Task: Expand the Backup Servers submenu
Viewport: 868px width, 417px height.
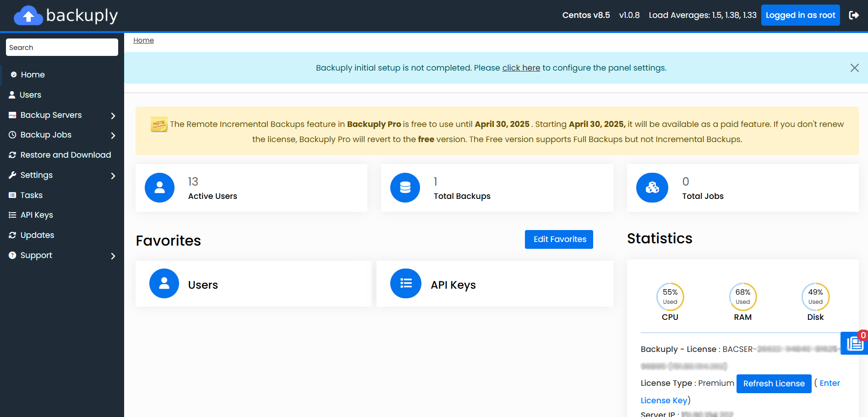Action: (x=113, y=115)
